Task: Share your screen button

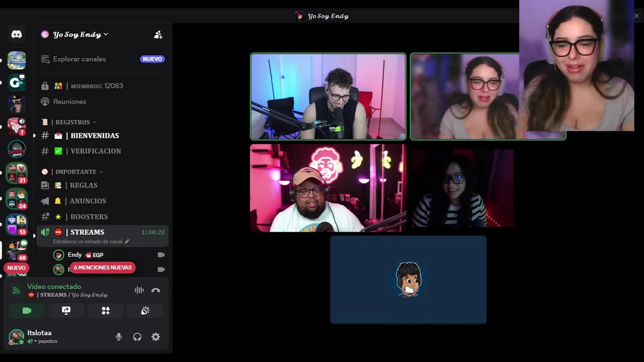Action: click(66, 311)
